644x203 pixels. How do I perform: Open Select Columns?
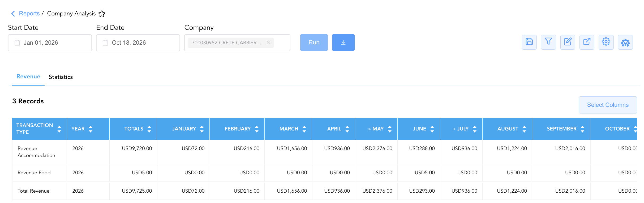point(608,105)
